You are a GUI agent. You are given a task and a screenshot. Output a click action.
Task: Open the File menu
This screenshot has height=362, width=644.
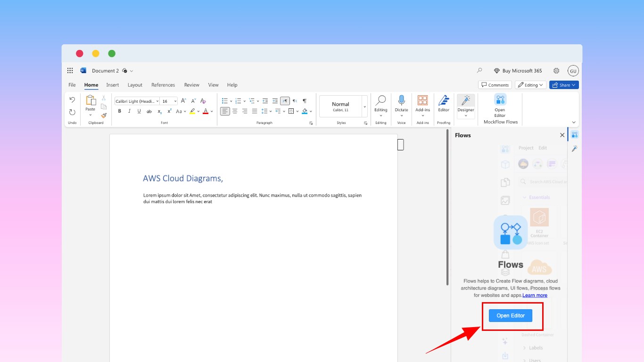click(72, 85)
